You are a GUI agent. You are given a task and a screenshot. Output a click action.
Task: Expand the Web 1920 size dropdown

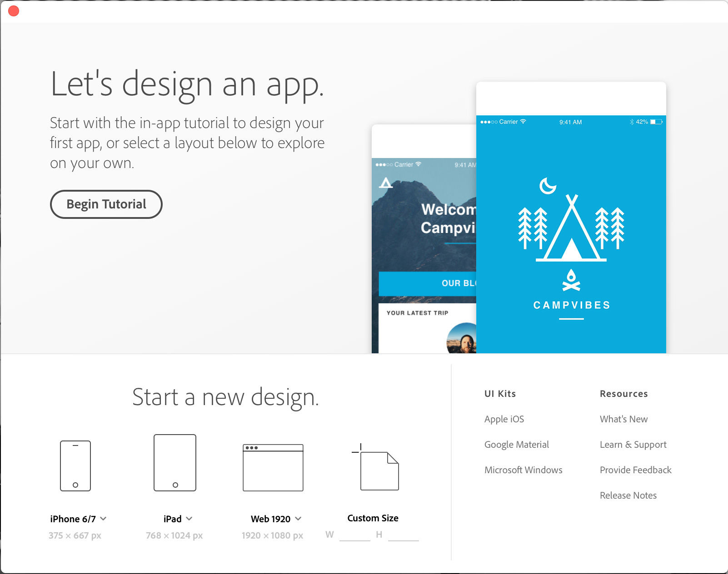(x=298, y=519)
